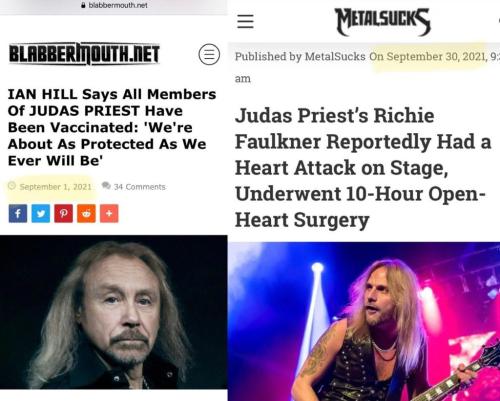The width and height of the screenshot is (500, 401).
Task: Open the Richie Faulkner stage photo
Action: click(364, 321)
